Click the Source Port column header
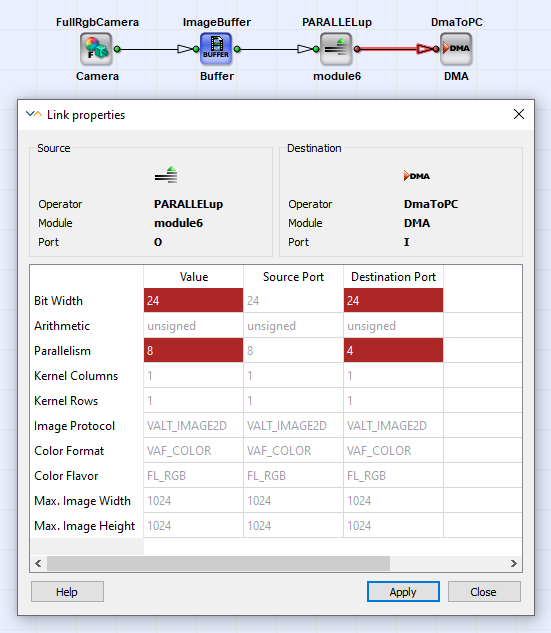The width and height of the screenshot is (551, 633). pos(293,277)
